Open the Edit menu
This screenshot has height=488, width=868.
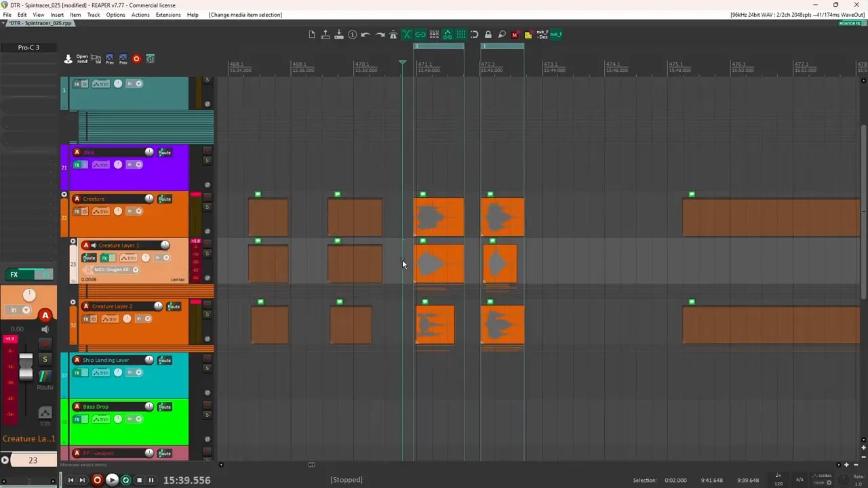[22, 14]
